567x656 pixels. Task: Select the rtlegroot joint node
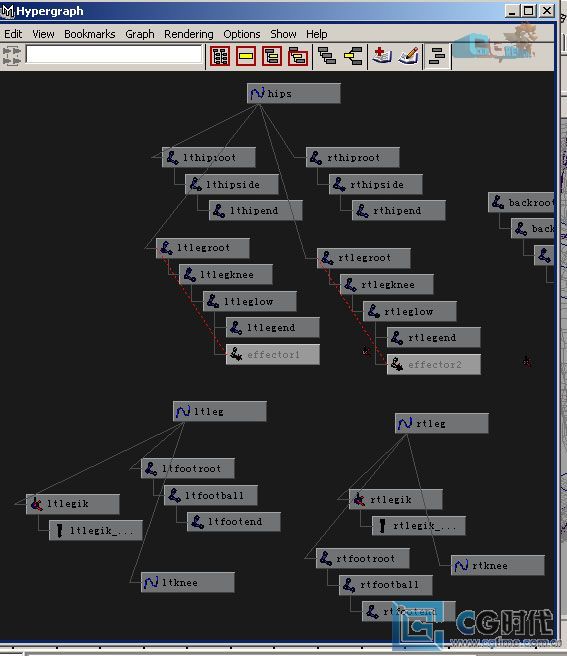364,258
